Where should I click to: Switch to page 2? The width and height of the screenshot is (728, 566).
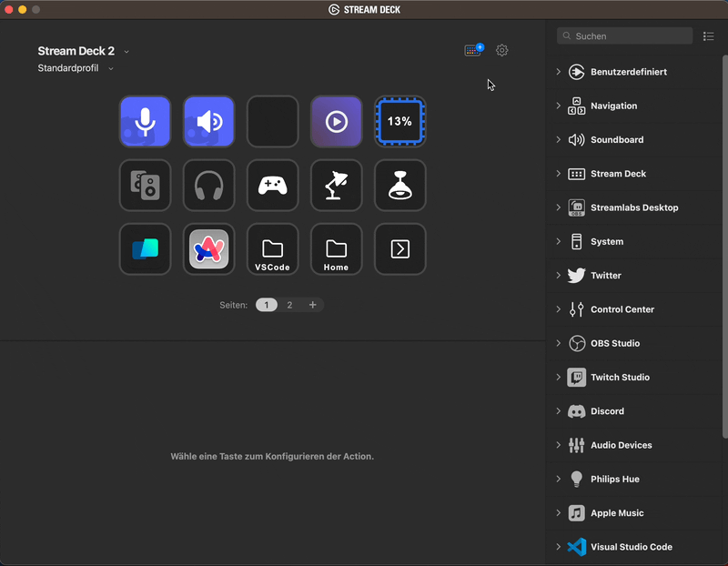(289, 305)
